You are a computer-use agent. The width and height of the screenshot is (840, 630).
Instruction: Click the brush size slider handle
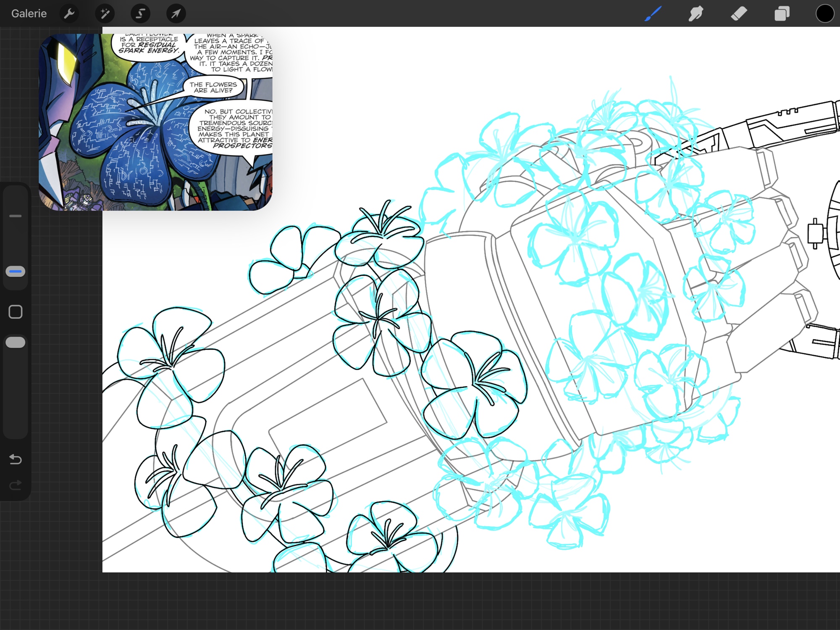tap(16, 272)
